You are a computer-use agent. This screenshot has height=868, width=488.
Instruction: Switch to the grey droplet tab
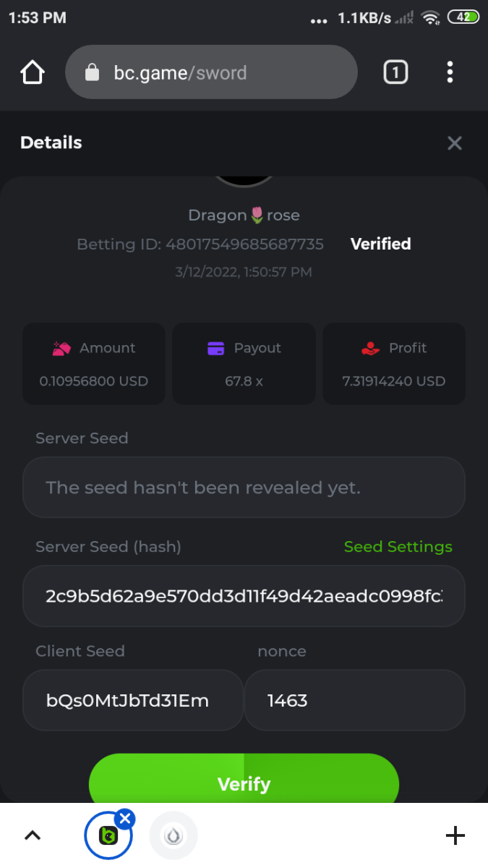(173, 836)
